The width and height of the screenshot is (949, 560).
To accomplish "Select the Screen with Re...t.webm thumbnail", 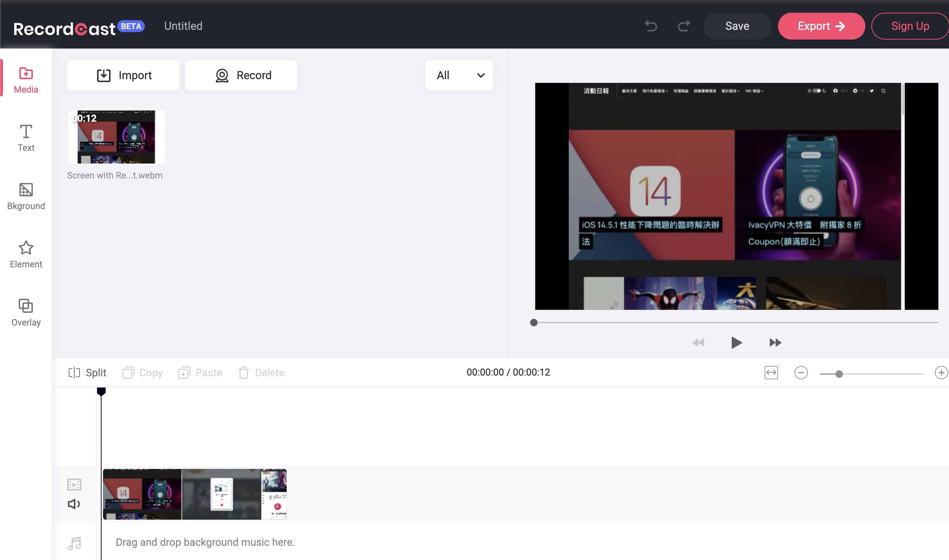I will coord(116,137).
